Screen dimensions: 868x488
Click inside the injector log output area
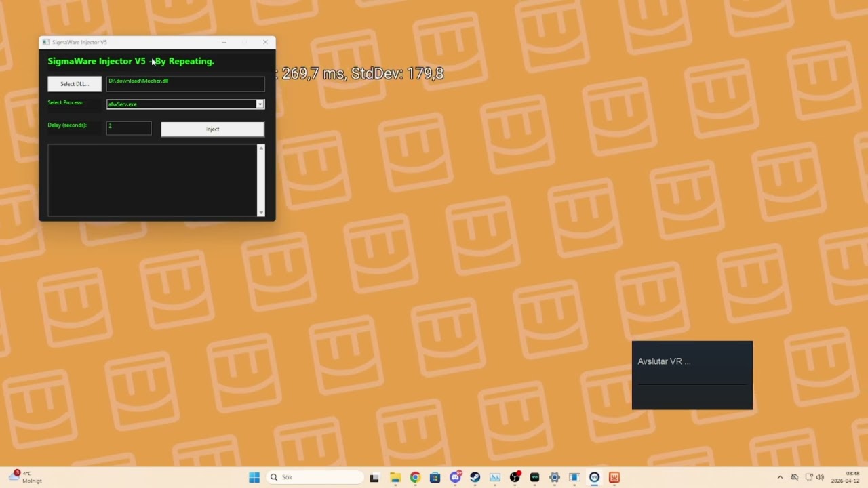pyautogui.click(x=153, y=180)
